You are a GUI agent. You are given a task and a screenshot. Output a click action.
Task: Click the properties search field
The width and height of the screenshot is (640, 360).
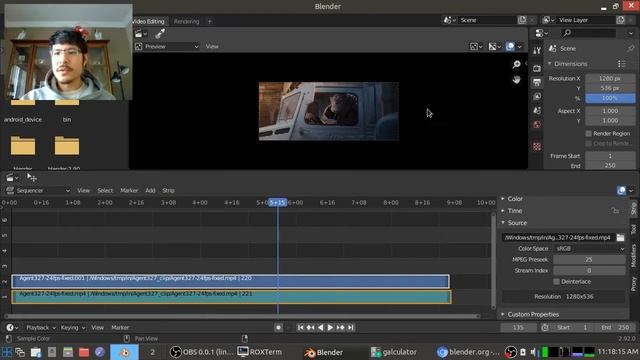[588, 33]
